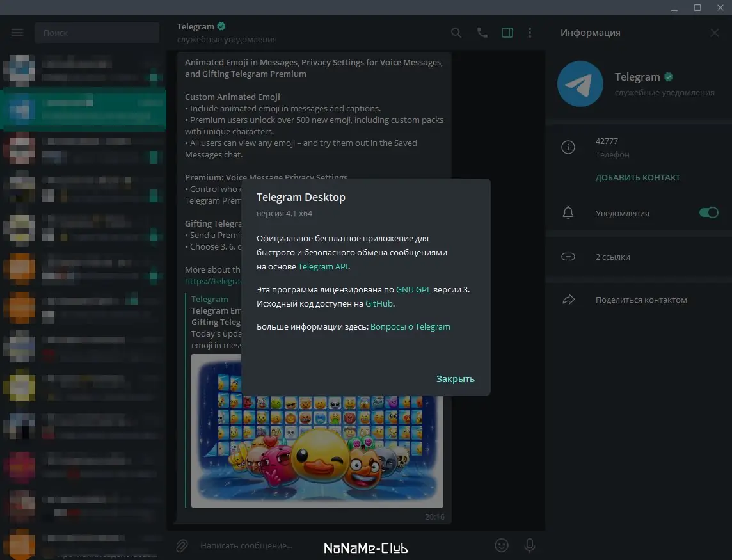Open the hamburger main menu
The image size is (732, 560).
pyautogui.click(x=17, y=33)
